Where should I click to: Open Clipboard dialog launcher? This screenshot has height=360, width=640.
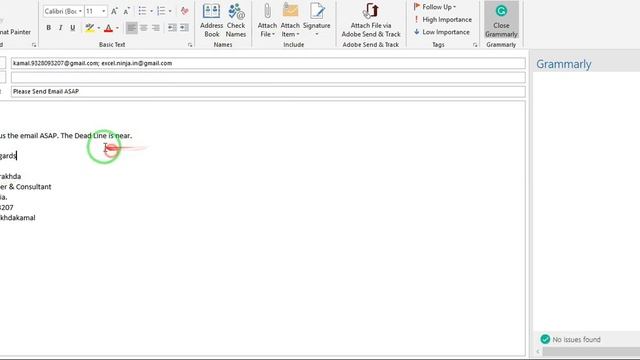click(34, 45)
